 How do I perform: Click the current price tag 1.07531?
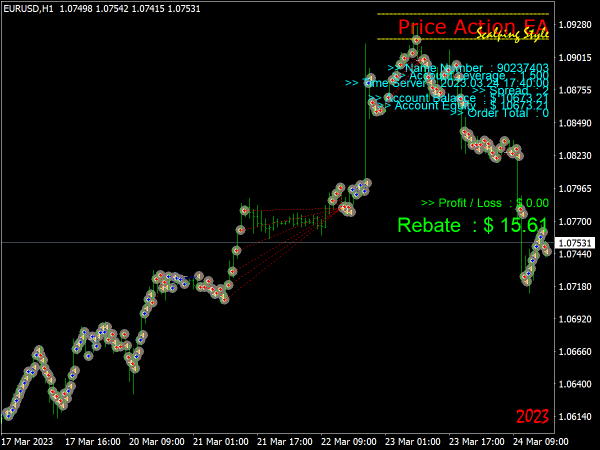pyautogui.click(x=575, y=243)
